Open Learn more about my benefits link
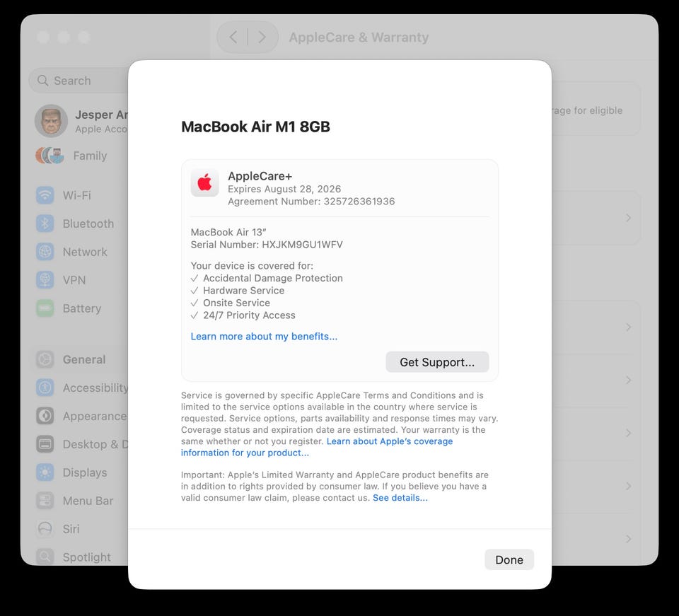The width and height of the screenshot is (679, 616). pos(264,337)
